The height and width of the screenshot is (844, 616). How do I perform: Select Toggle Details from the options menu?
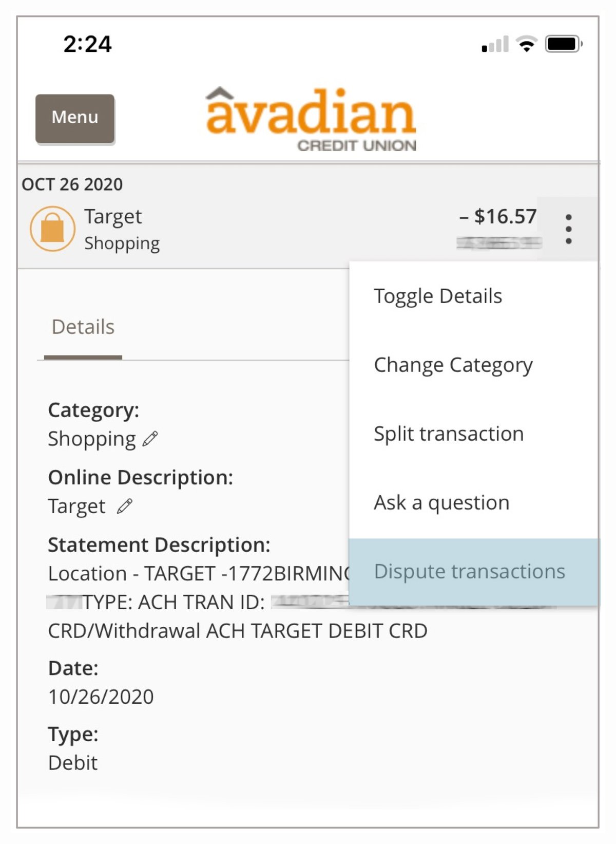point(438,295)
